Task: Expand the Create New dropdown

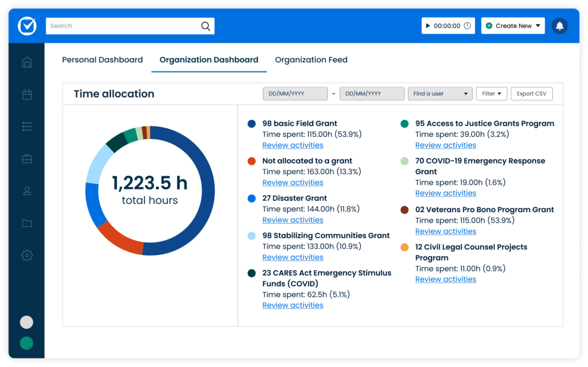Action: (513, 25)
